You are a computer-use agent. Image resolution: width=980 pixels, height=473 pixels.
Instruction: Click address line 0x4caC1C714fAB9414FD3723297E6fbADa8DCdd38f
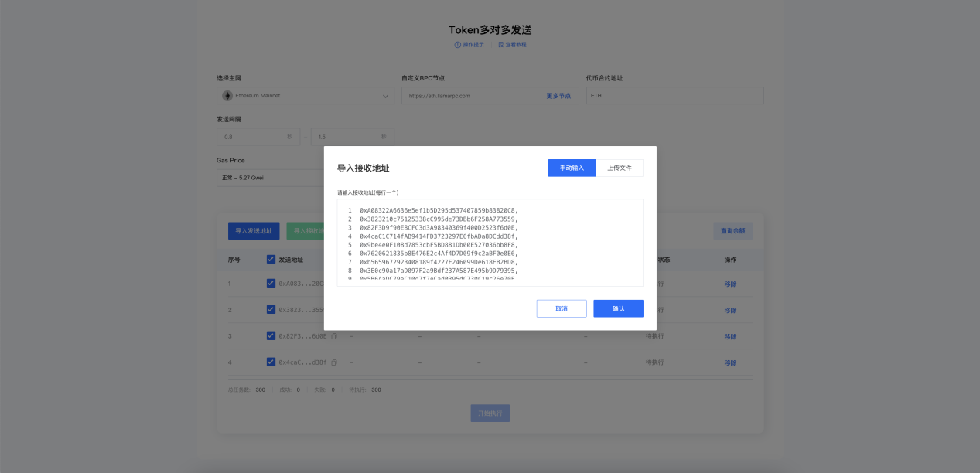439,236
